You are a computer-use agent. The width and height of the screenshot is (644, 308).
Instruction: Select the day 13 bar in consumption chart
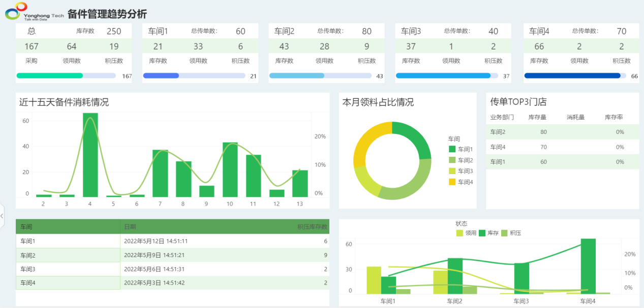click(300, 183)
